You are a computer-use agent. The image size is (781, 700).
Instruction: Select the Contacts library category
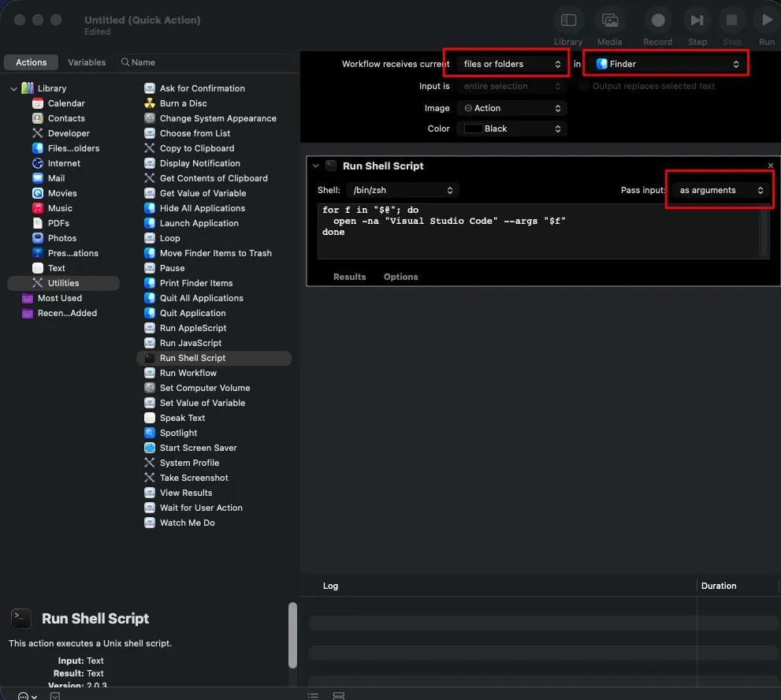(x=65, y=118)
